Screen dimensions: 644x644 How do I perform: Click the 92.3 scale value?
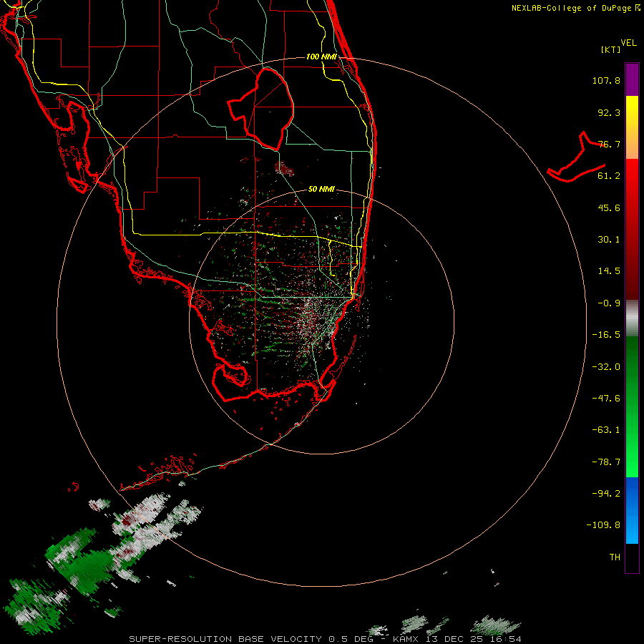coord(609,112)
